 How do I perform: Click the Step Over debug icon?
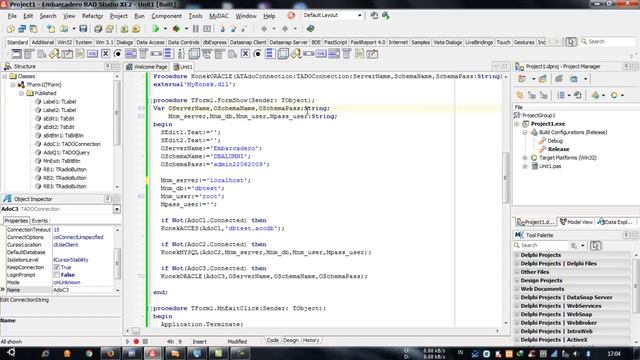point(233,29)
